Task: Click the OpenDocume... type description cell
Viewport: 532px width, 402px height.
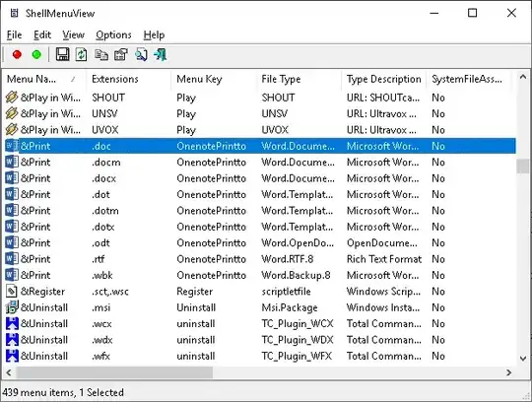Action: [x=382, y=242]
